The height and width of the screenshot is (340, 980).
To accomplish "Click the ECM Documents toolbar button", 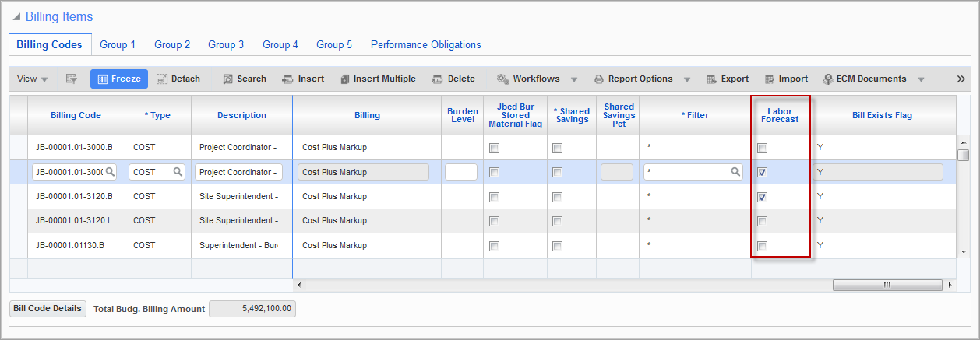I will click(x=865, y=79).
